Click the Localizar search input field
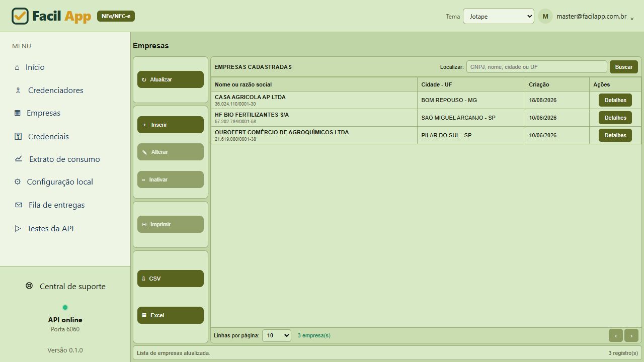The image size is (644, 362). [537, 67]
